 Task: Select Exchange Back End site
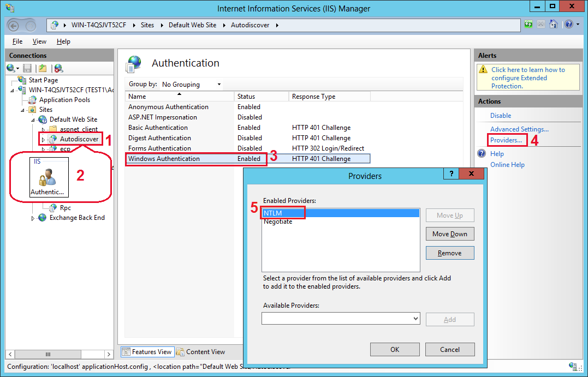[77, 218]
